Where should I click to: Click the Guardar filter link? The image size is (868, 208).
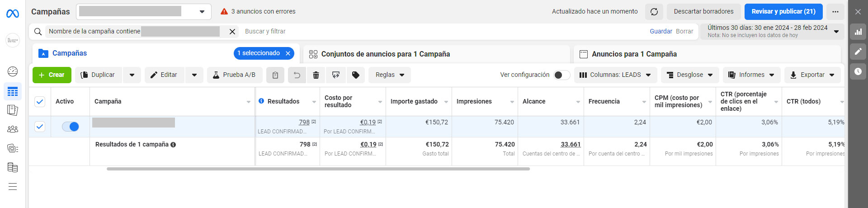pos(661,32)
